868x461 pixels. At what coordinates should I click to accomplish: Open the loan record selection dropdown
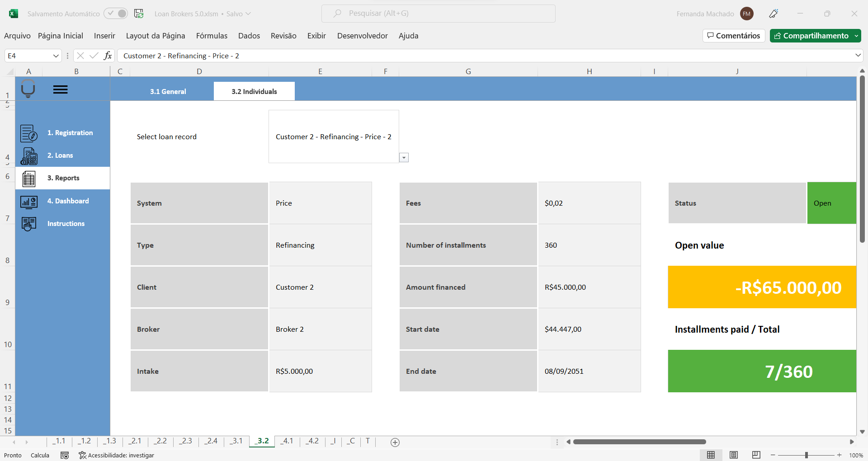(404, 157)
